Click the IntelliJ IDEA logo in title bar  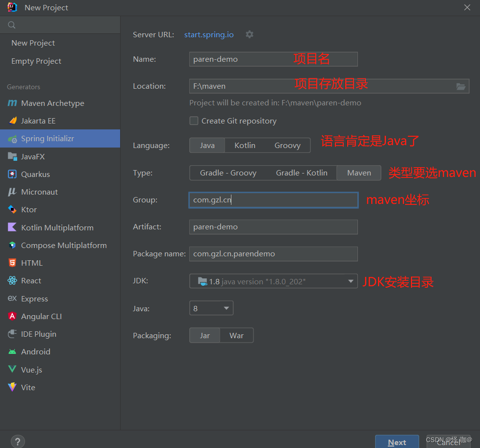point(12,7)
